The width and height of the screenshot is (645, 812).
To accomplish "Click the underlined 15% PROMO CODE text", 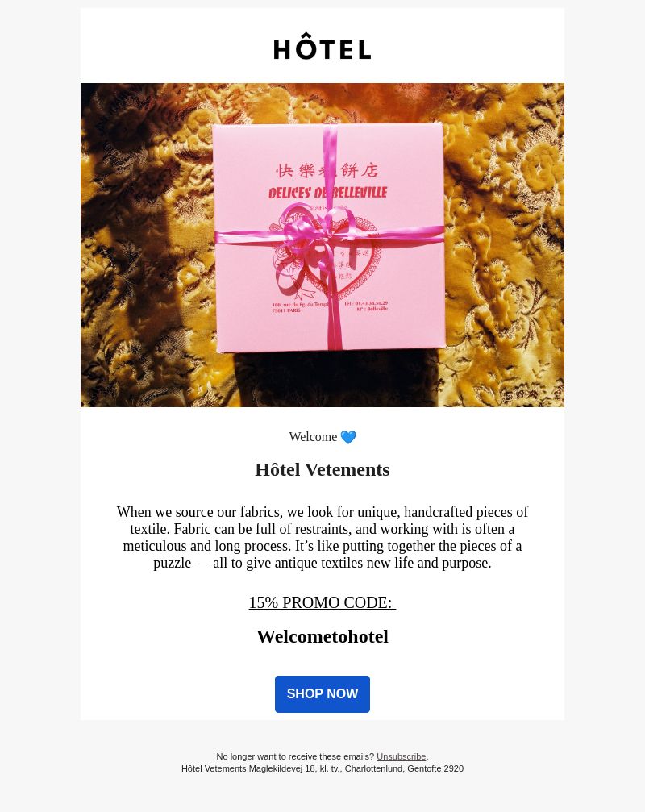I will point(322,602).
